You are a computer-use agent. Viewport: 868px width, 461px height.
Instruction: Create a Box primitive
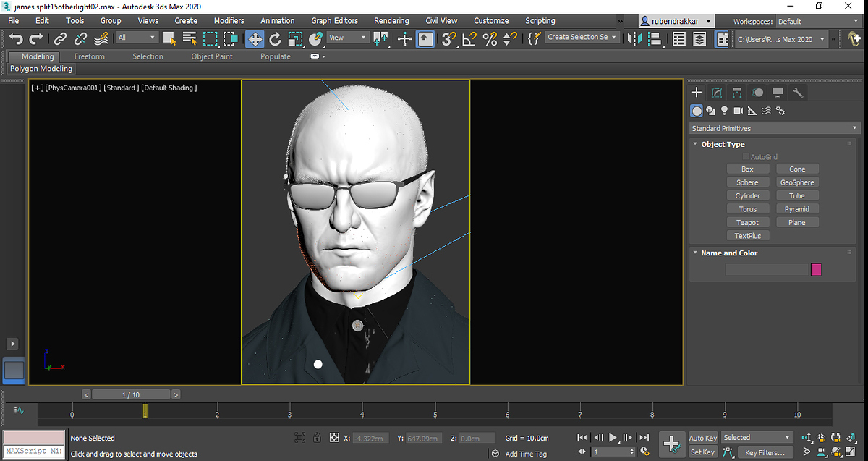point(747,169)
